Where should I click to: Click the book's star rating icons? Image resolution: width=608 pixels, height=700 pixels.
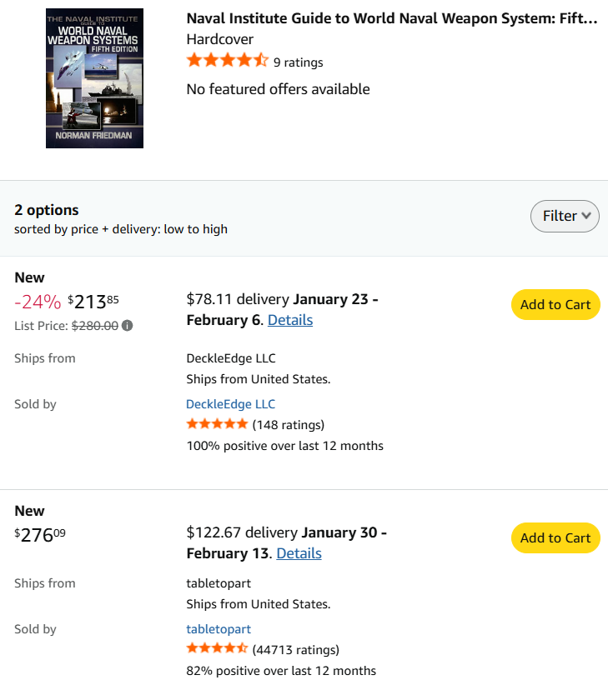227,61
